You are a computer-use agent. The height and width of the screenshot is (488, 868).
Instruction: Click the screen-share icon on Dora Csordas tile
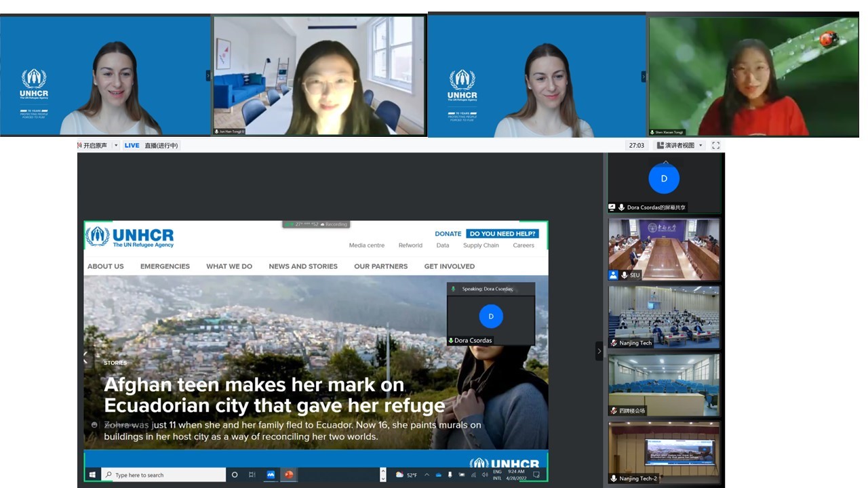(612, 207)
